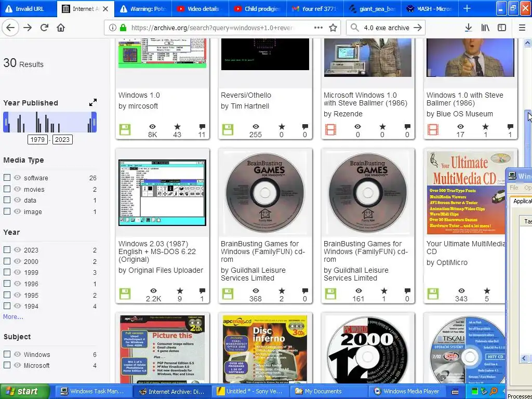
Task: Open Untitled Sony Vegas taskbar button
Action: coord(251,391)
